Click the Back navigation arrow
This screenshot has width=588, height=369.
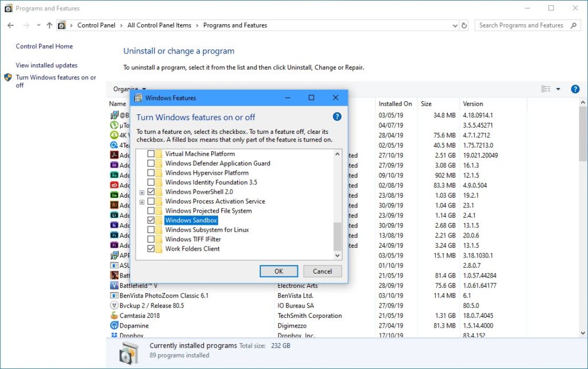(10, 25)
